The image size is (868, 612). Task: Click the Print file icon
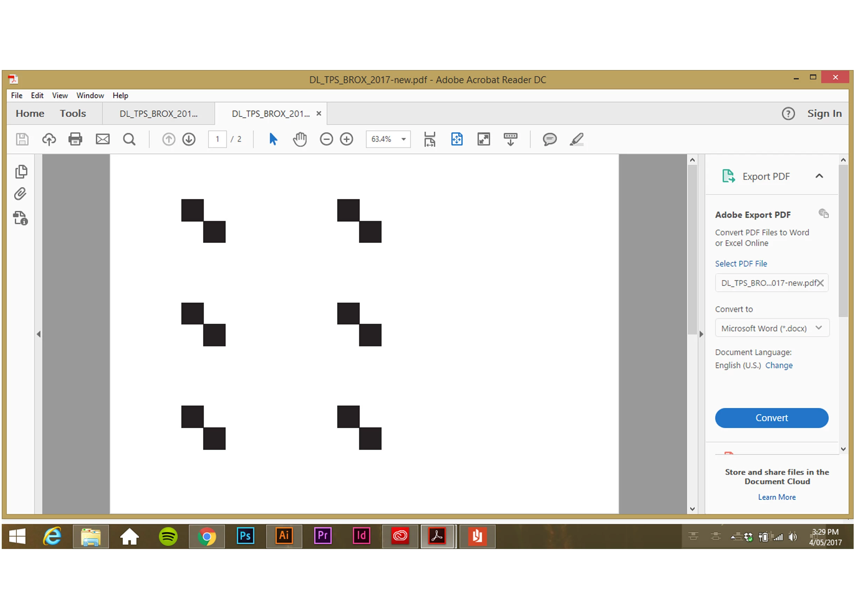(x=75, y=139)
